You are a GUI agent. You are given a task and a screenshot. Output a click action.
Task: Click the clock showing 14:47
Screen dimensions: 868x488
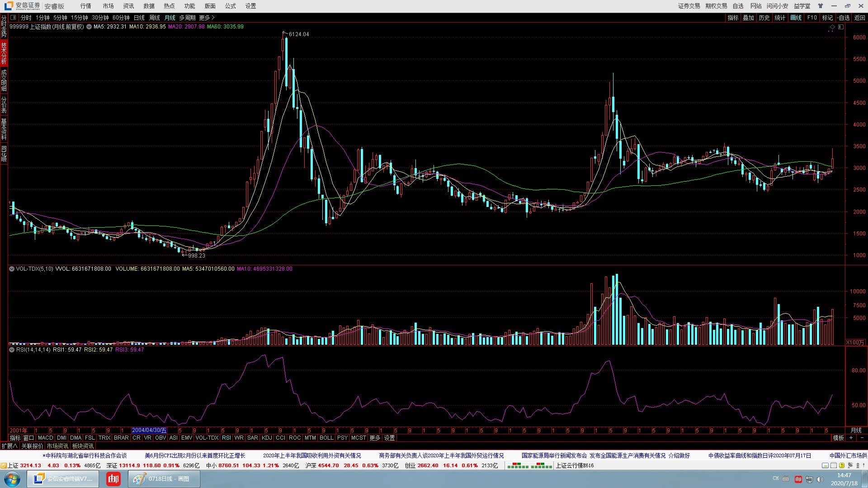[x=844, y=475]
